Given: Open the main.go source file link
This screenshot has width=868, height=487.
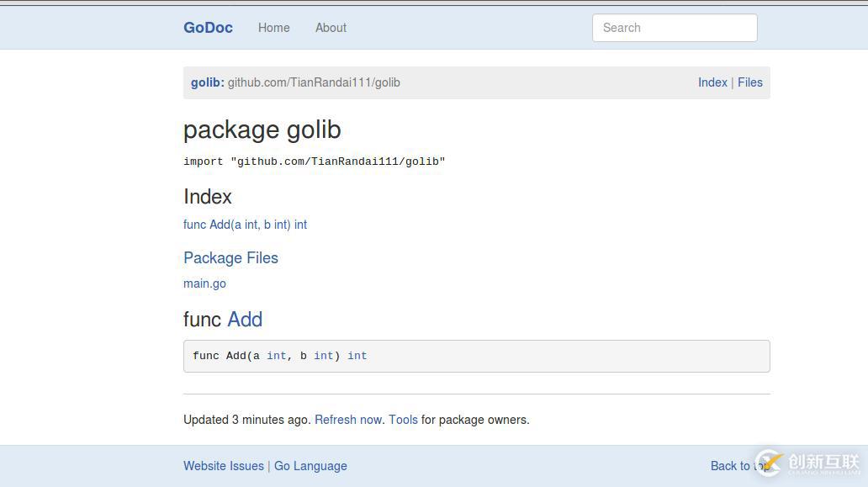Looking at the screenshot, I should pos(204,283).
